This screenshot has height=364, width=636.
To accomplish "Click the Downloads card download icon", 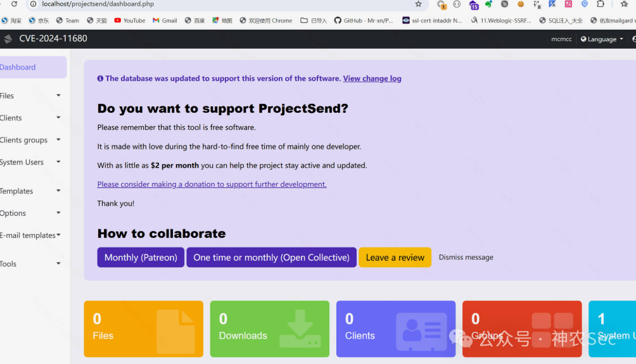I will 300,329.
